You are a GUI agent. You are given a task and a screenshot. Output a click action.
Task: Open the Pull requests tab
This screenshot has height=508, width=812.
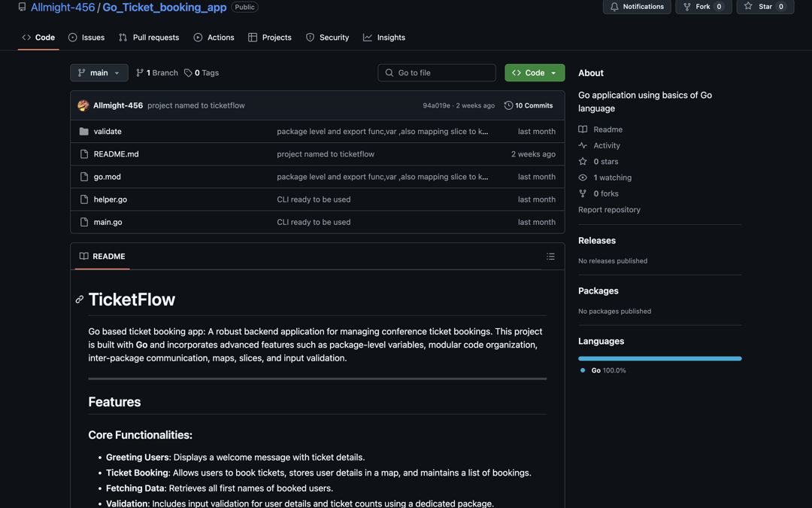pos(149,38)
